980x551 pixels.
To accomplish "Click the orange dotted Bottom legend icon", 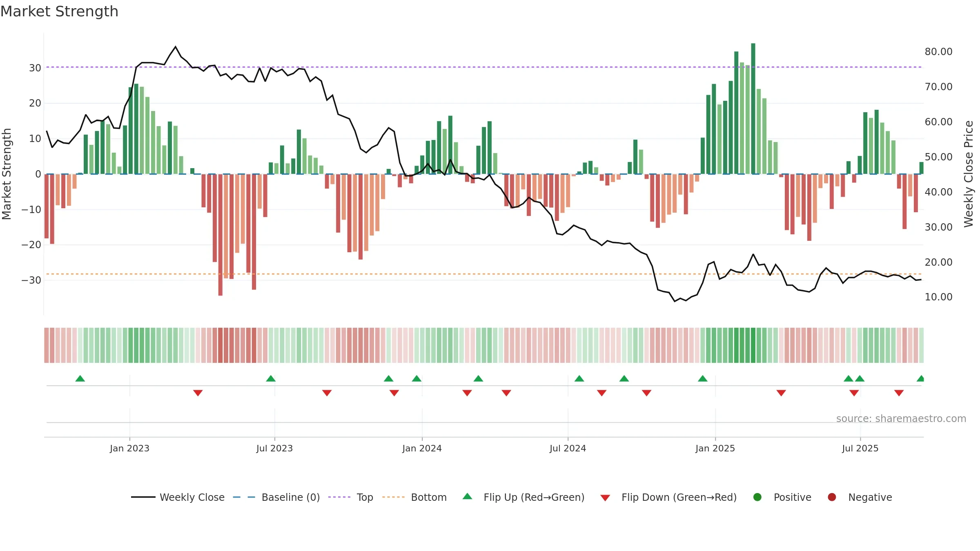I will 394,497.
